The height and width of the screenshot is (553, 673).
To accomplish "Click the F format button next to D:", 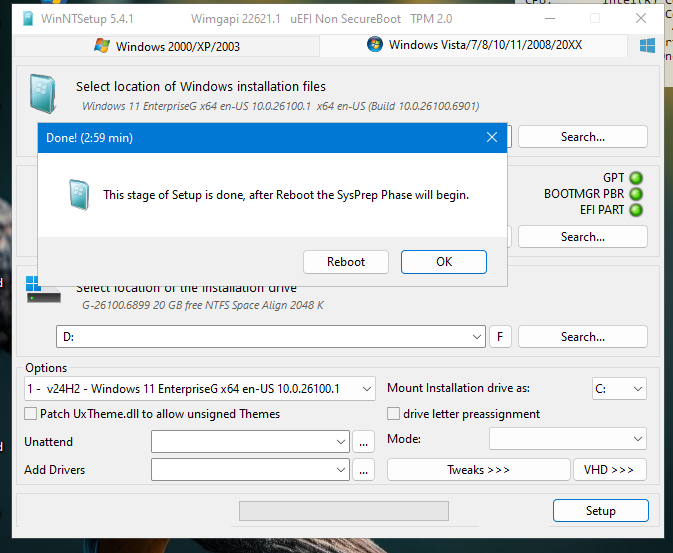I will point(500,337).
